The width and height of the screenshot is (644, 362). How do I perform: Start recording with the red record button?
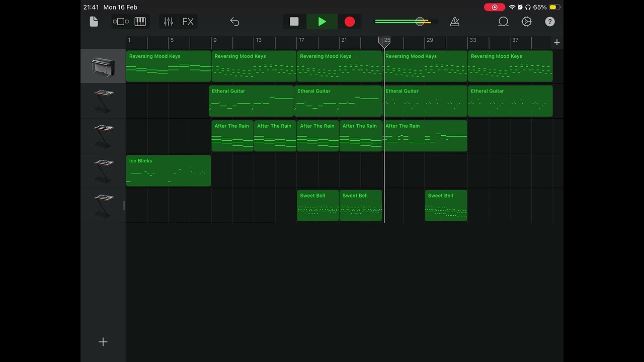[350, 22]
